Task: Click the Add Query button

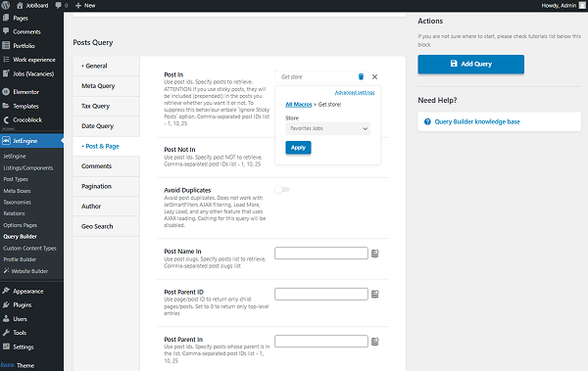Action: coord(471,64)
